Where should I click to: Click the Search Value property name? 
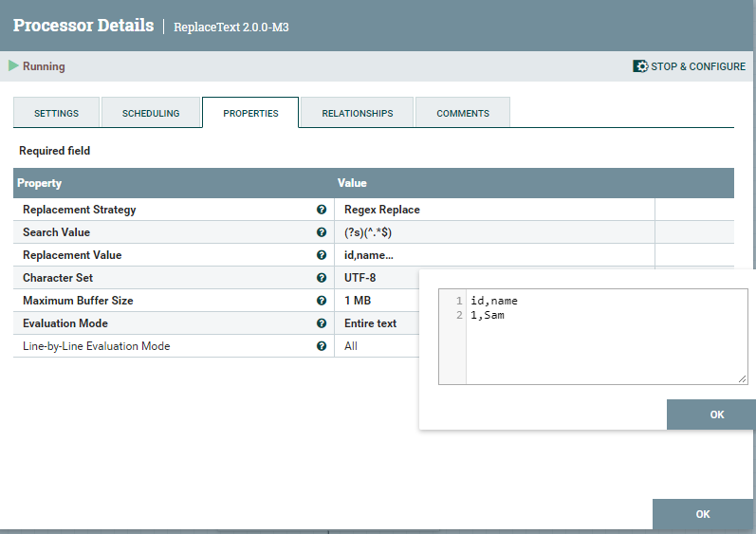pyautogui.click(x=56, y=232)
